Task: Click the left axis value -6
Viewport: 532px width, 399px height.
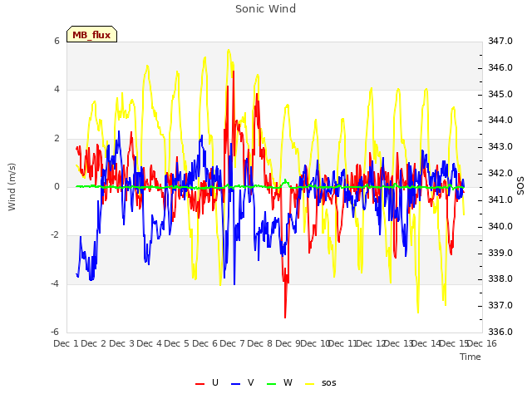Action: 55,332
